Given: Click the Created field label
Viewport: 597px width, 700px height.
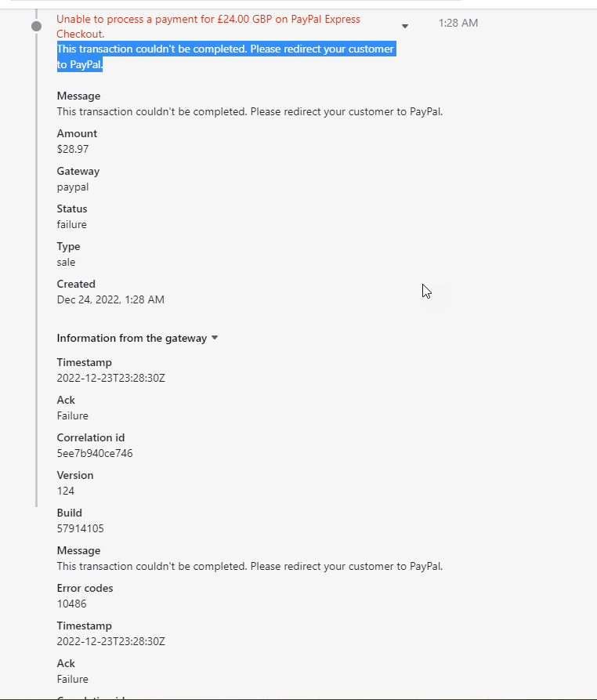Looking at the screenshot, I should [x=76, y=284].
